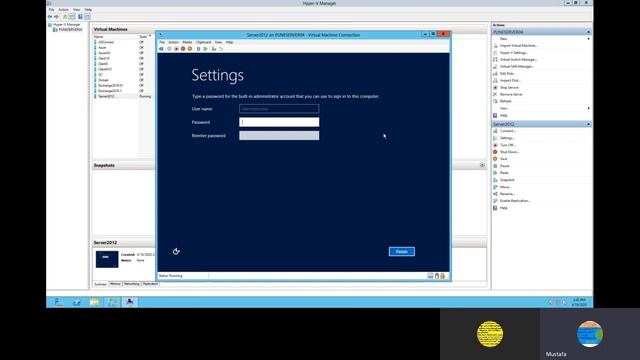Open the File menu in VM Connection window
640x360 pixels.
coord(162,42)
